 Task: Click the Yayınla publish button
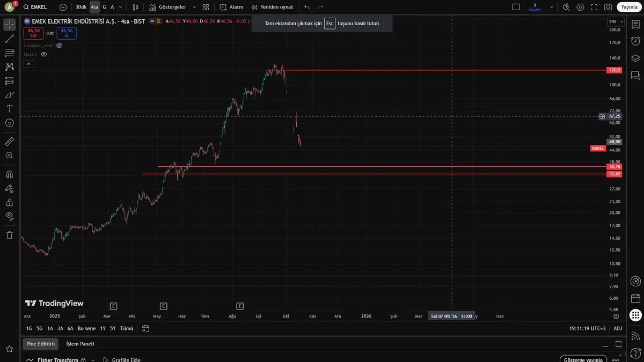[x=628, y=7]
